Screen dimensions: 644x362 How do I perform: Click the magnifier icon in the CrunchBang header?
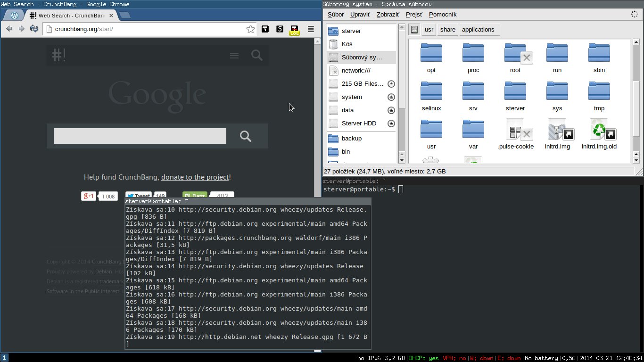tap(256, 55)
